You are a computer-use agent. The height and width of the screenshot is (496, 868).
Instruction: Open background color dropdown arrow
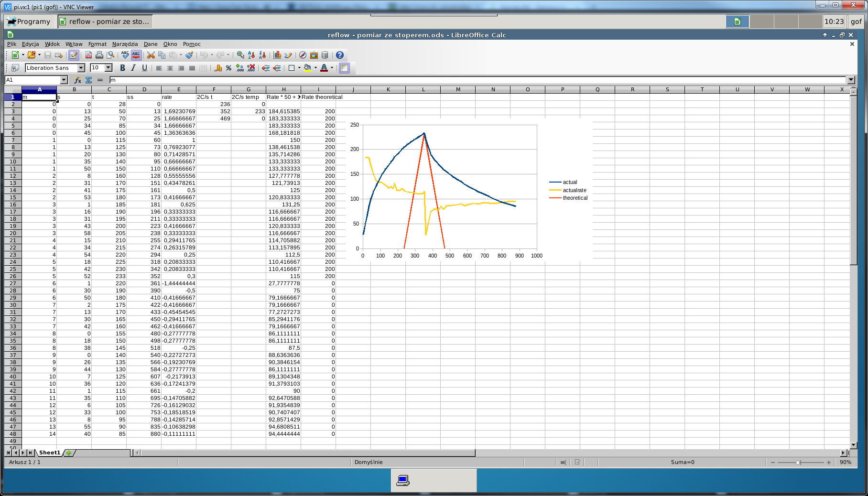(x=315, y=68)
